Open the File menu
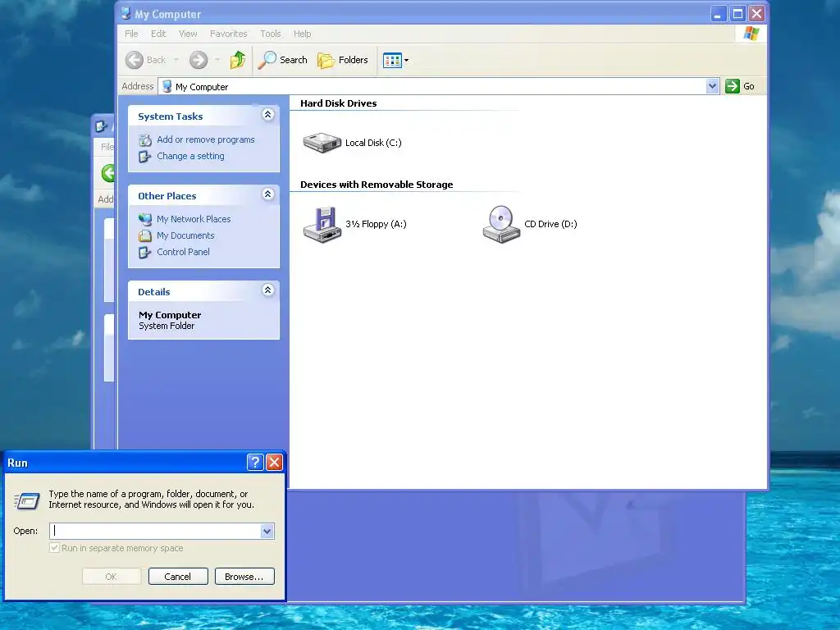The height and width of the screenshot is (630, 840). [131, 34]
